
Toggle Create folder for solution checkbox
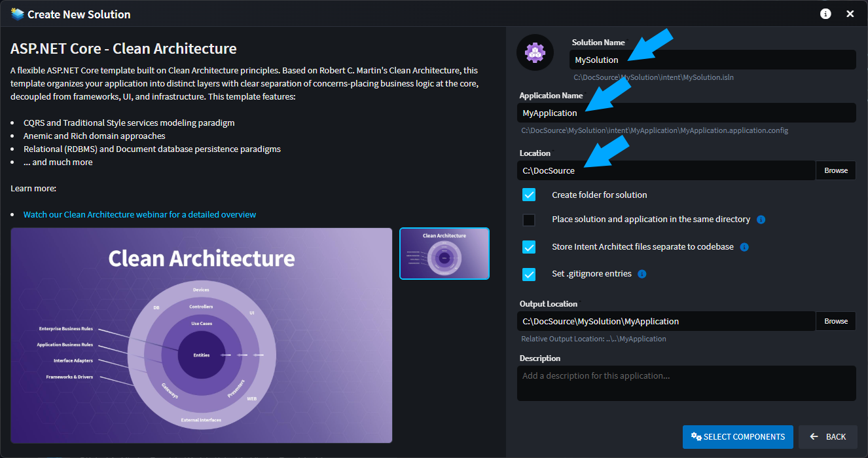(529, 195)
